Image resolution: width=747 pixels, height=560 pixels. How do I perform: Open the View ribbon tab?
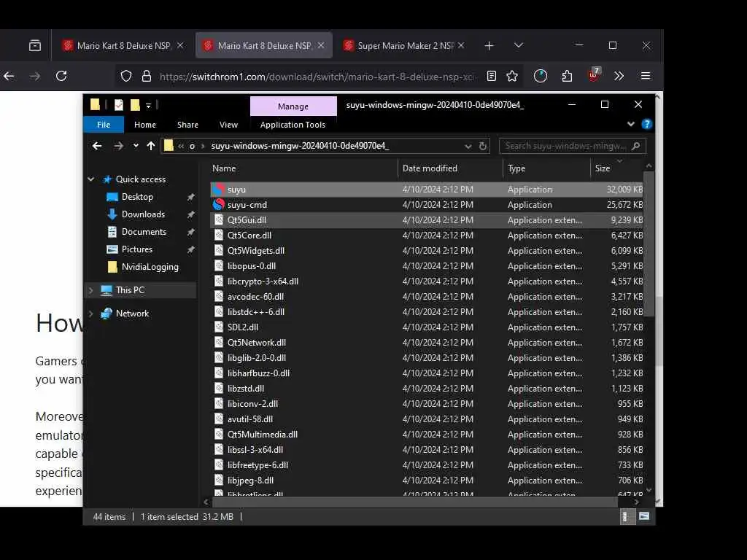pos(228,125)
